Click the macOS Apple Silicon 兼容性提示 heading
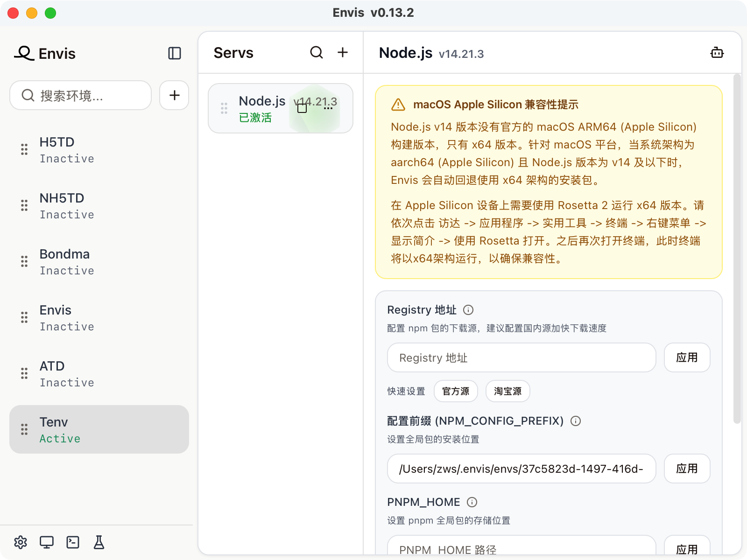Screen dimensions: 747x560 496,105
